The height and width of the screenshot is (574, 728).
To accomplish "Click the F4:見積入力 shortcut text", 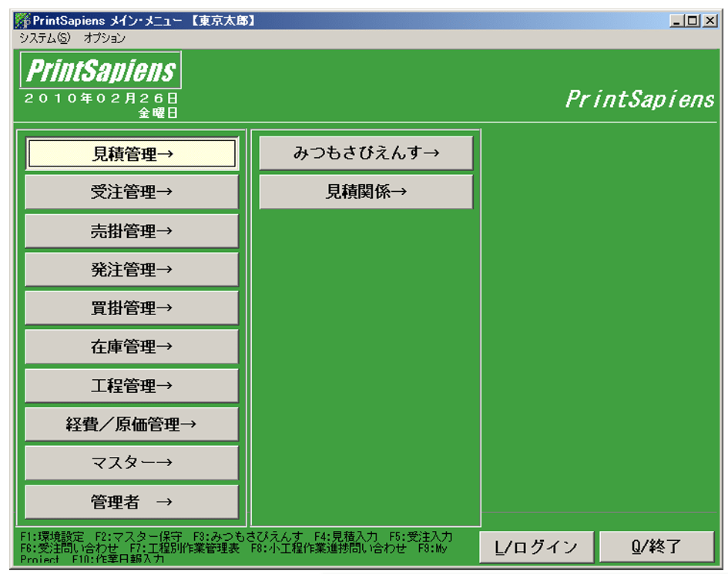I will tap(346, 537).
